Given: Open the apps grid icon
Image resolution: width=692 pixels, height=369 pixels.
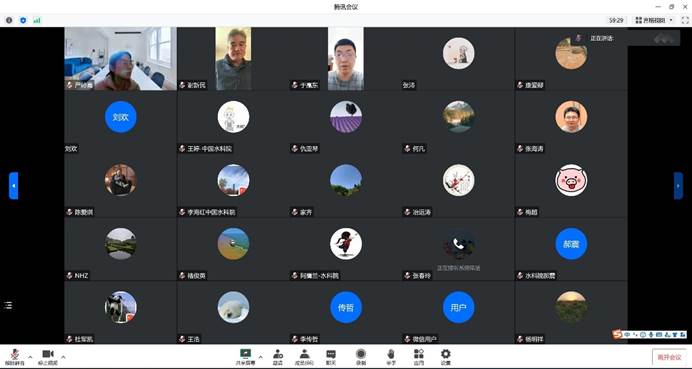Looking at the screenshot, I should tap(418, 356).
